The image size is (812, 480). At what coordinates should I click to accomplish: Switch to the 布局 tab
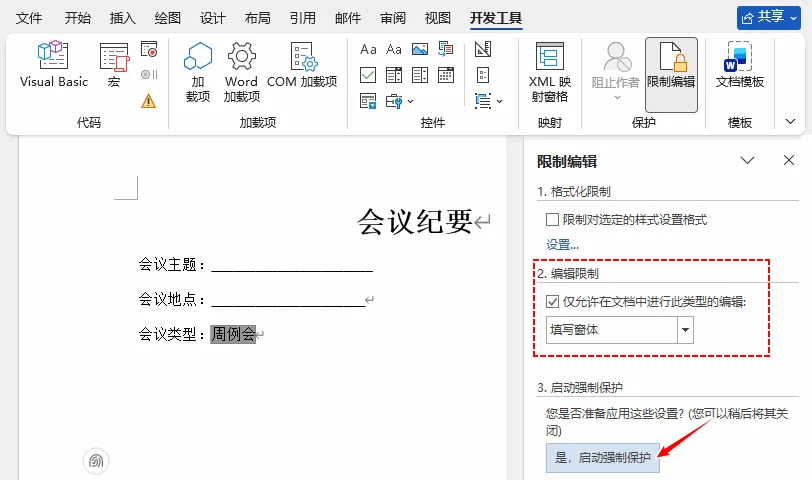tap(258, 18)
